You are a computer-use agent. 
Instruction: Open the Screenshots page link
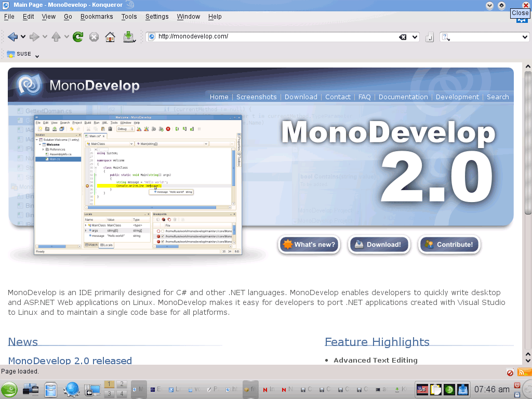257,97
